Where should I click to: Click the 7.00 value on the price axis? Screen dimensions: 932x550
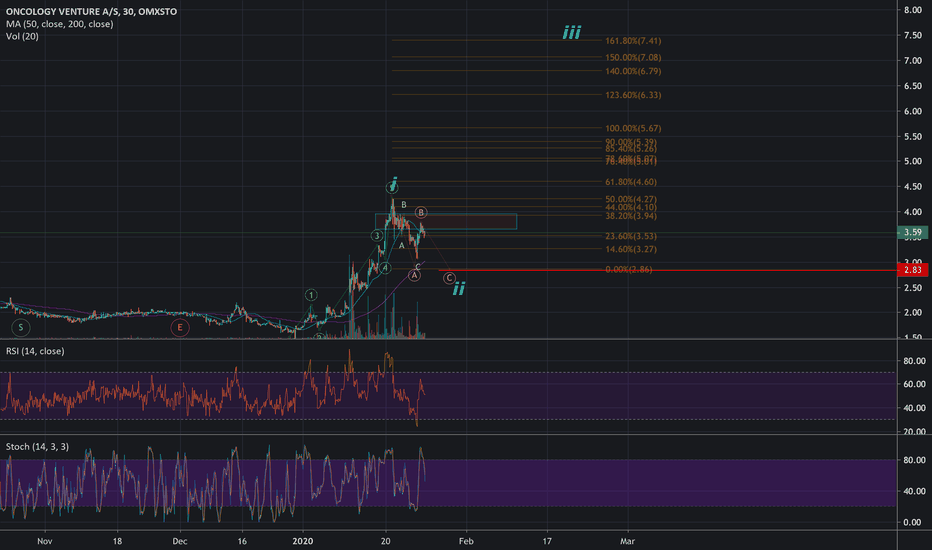coord(913,61)
